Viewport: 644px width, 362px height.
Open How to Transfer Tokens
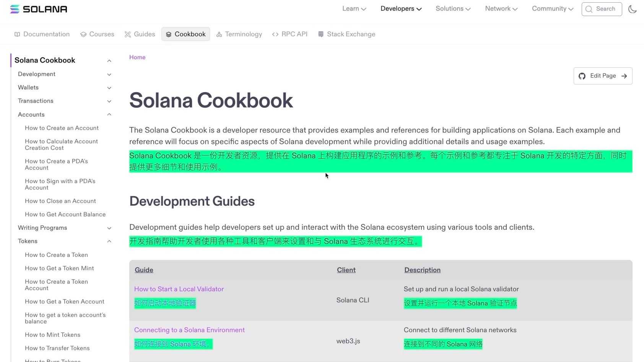[x=57, y=348]
